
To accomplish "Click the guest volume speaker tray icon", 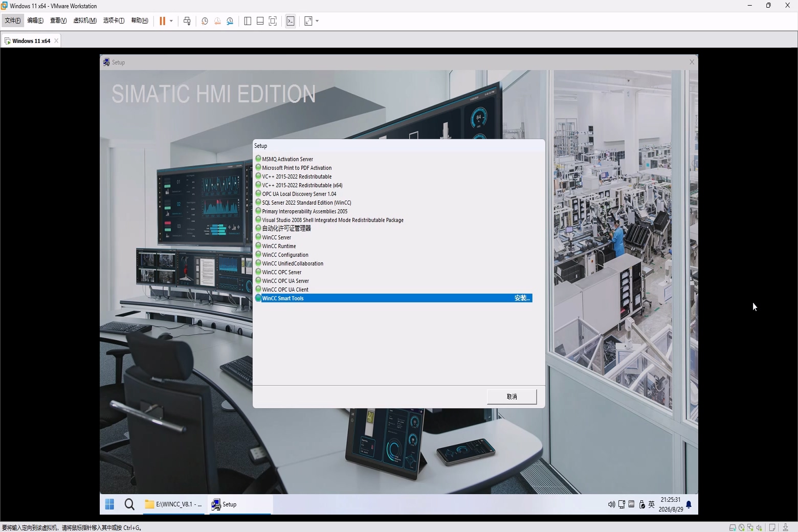I will [x=611, y=504].
